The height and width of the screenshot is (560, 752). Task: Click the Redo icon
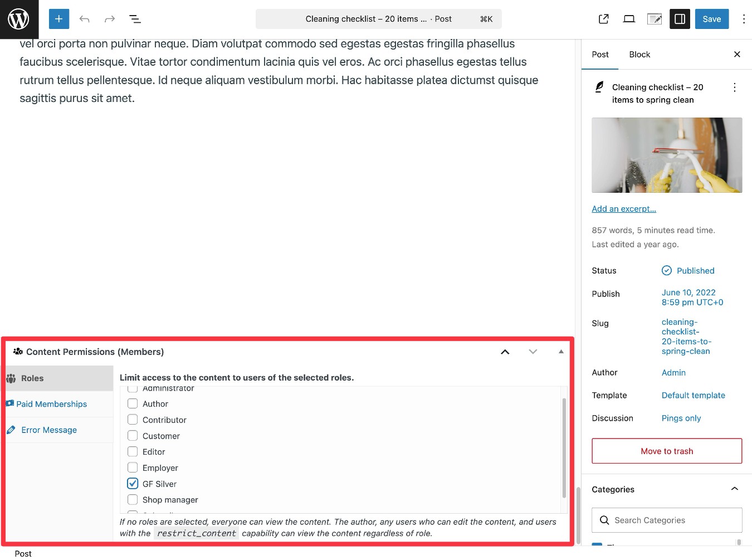coord(109,18)
